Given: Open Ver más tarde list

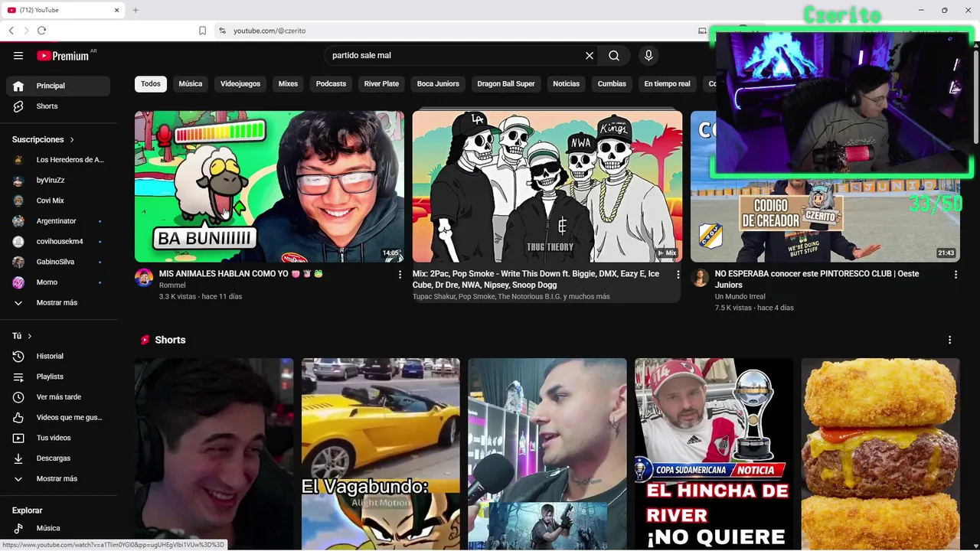Looking at the screenshot, I should pos(58,397).
